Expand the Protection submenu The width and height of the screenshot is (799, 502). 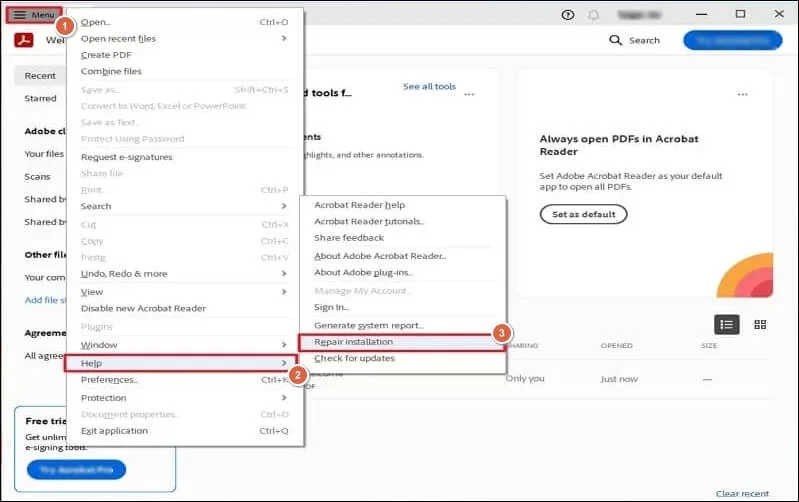coord(184,398)
